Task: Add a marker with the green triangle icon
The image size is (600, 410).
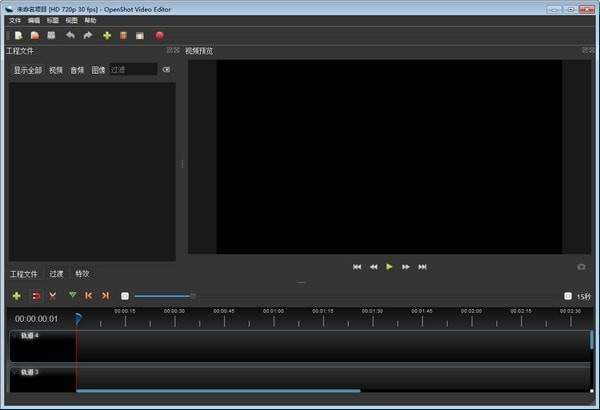Action: point(72,296)
